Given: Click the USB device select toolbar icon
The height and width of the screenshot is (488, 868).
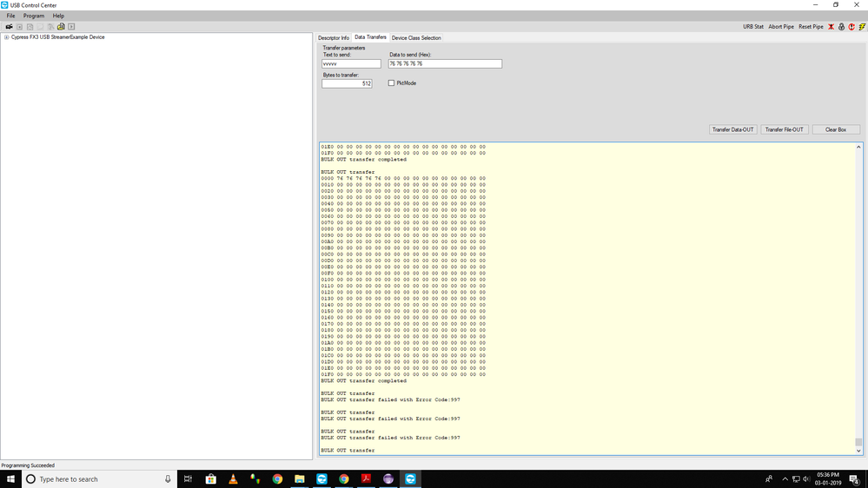Looking at the screenshot, I should pyautogui.click(x=9, y=27).
